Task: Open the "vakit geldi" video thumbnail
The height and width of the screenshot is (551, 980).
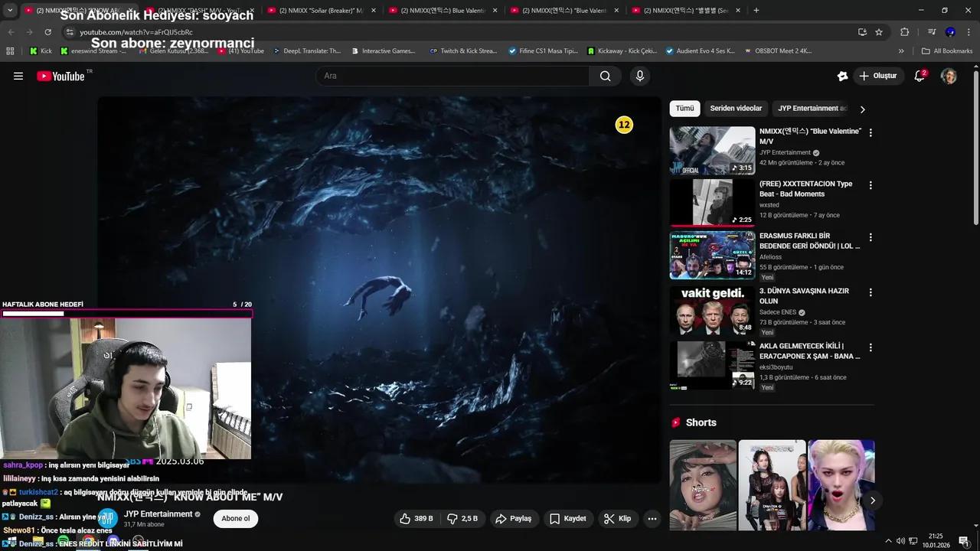Action: (712, 311)
